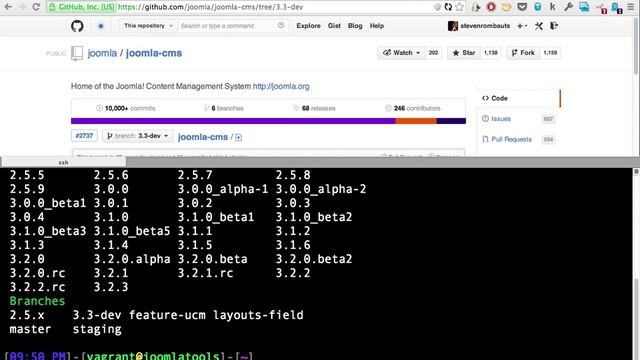Click 3.2.3 tag in terminal output

click(111, 287)
